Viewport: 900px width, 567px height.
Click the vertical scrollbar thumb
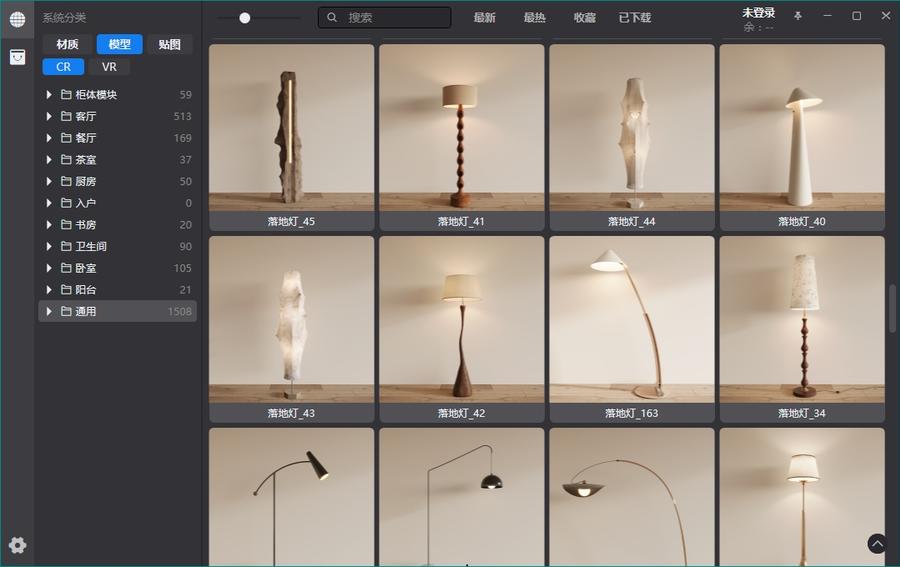[893, 308]
